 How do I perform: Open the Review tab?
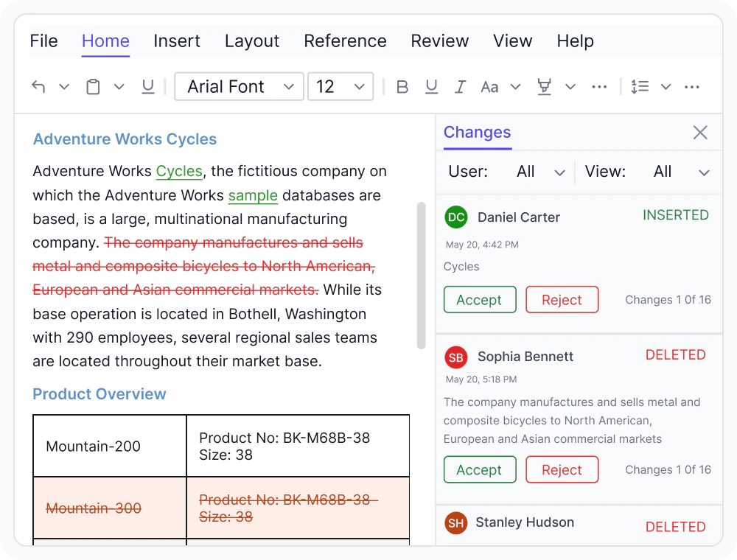pyautogui.click(x=439, y=41)
